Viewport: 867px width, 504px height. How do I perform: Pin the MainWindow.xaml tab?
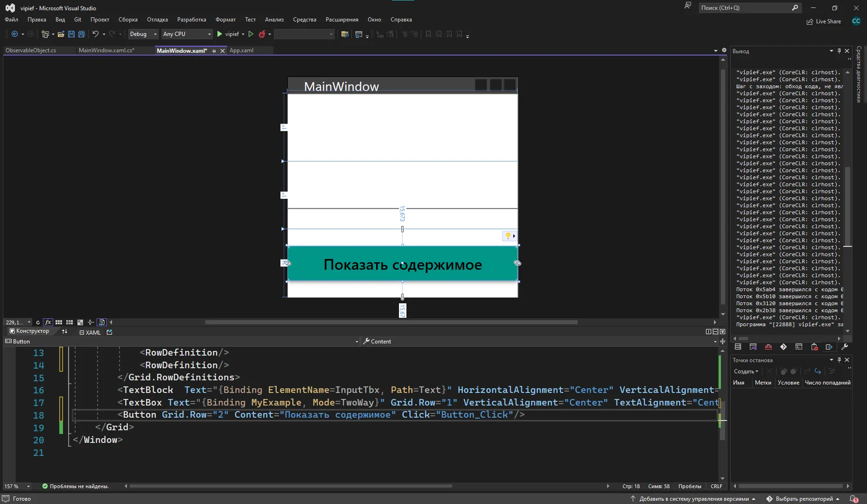[214, 51]
